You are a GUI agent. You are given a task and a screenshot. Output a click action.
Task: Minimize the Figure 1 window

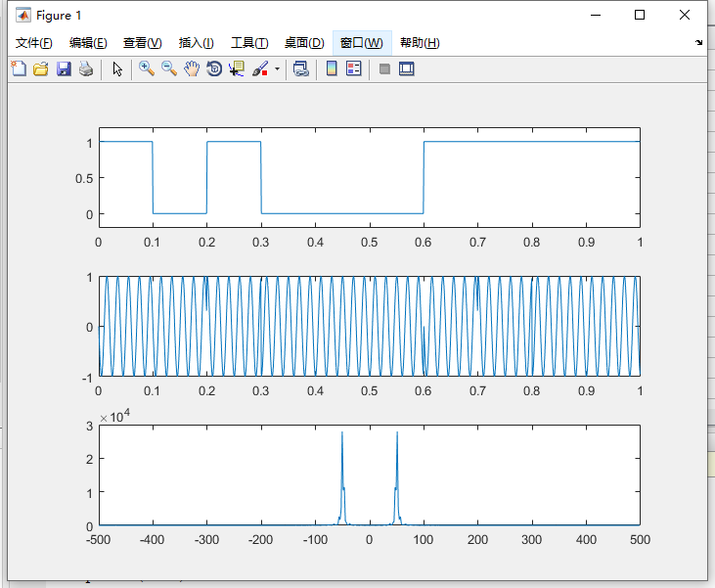pyautogui.click(x=596, y=15)
